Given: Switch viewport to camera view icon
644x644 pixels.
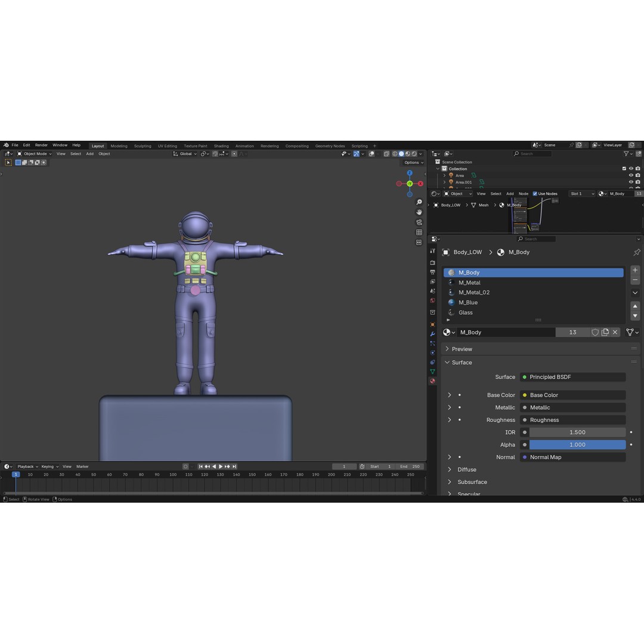Looking at the screenshot, I should [x=419, y=222].
